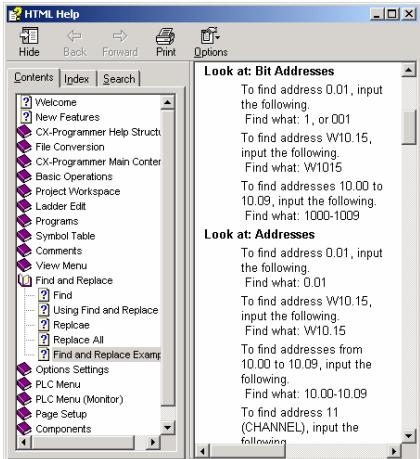
Task: Click the View Menu book icon
Action: tap(24, 265)
